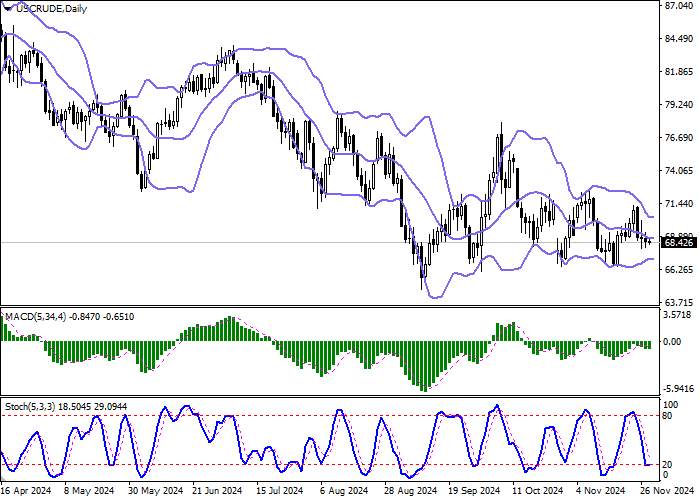Click date label 6 Aug 2024
Image resolution: width=700 pixels, height=500 pixels.
(344, 491)
